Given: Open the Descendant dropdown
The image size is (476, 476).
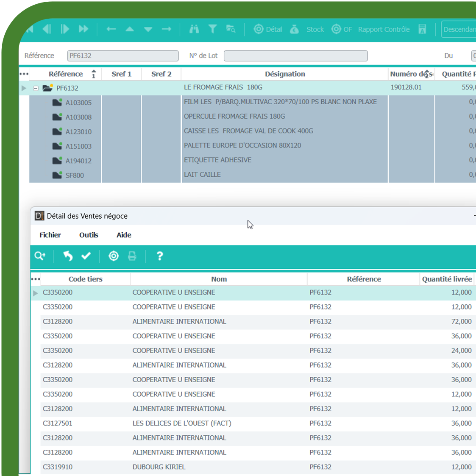Looking at the screenshot, I should (x=459, y=29).
